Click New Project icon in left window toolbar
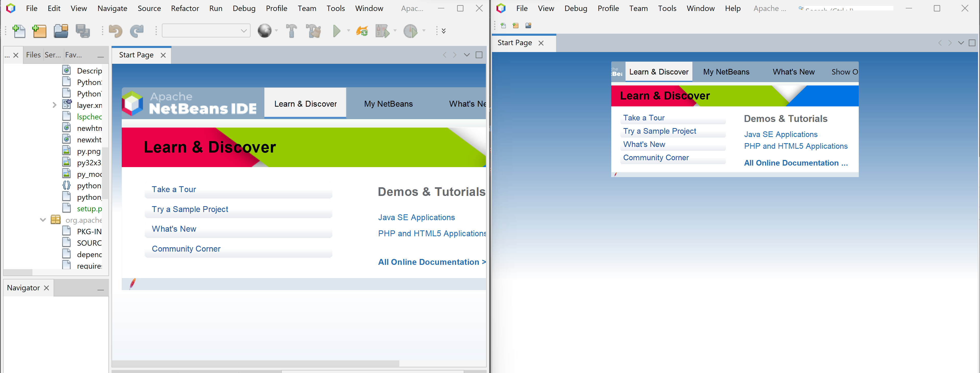980x373 pixels. (x=39, y=31)
